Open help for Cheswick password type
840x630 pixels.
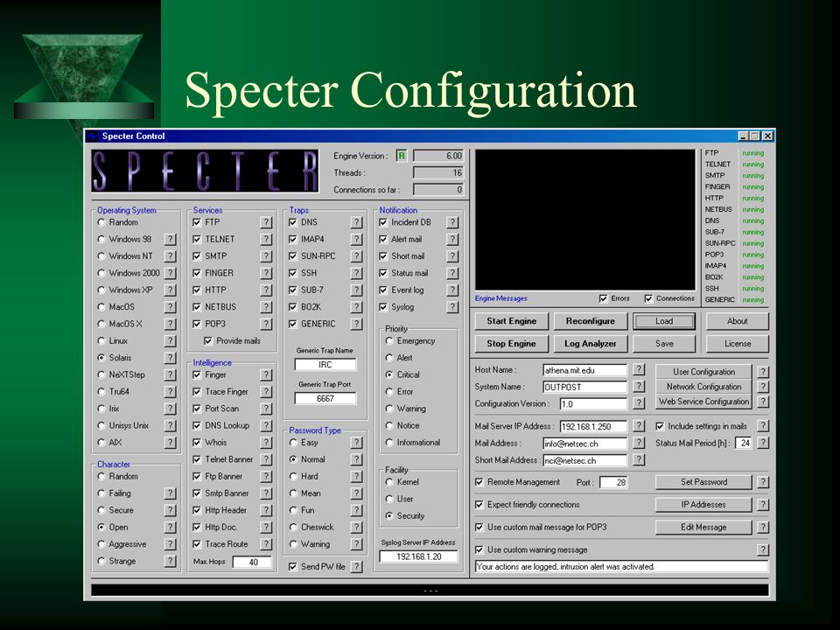356,527
